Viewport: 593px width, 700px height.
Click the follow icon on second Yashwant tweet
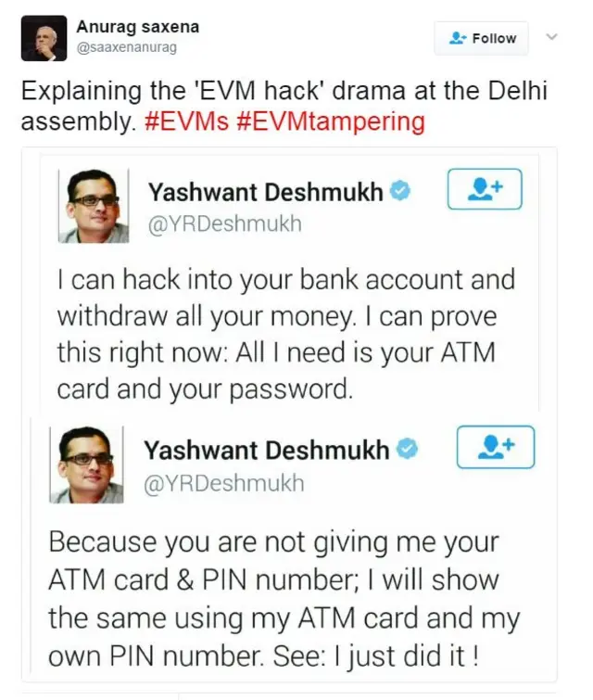(x=496, y=447)
